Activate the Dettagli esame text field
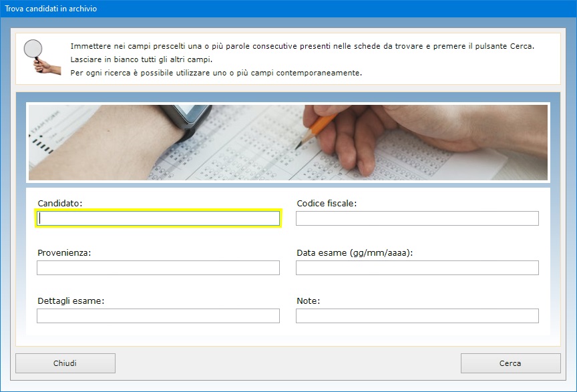This screenshot has width=577, height=392. (x=158, y=316)
